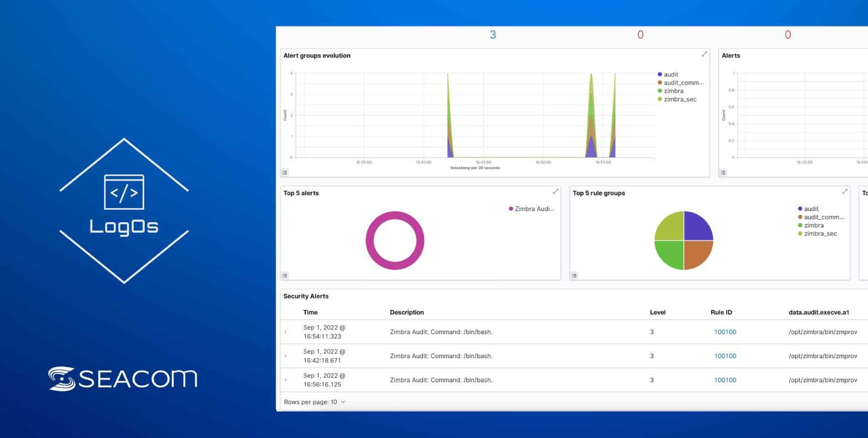Click the LogOs code window logo icon
Viewport: 868px width, 438px height.
[124, 192]
